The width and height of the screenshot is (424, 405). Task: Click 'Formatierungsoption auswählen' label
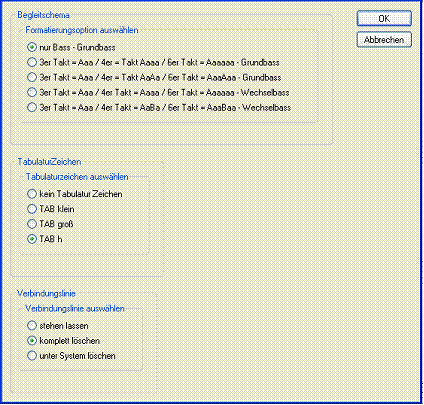click(82, 30)
